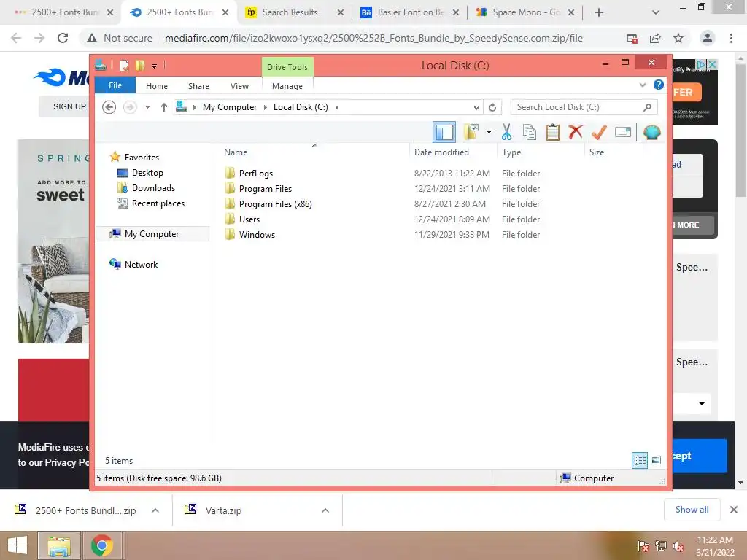Expand the ribbon using the chevron
This screenshot has width=747, height=560.
click(642, 85)
